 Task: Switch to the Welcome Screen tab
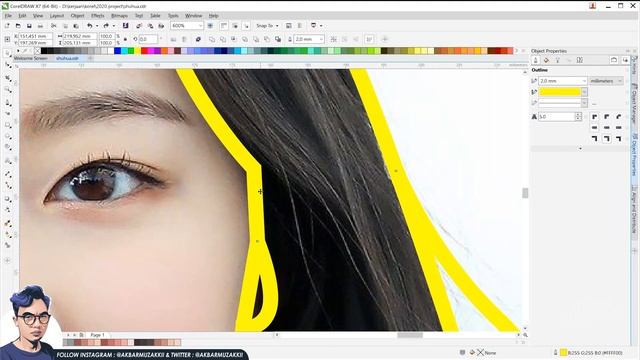(31, 58)
